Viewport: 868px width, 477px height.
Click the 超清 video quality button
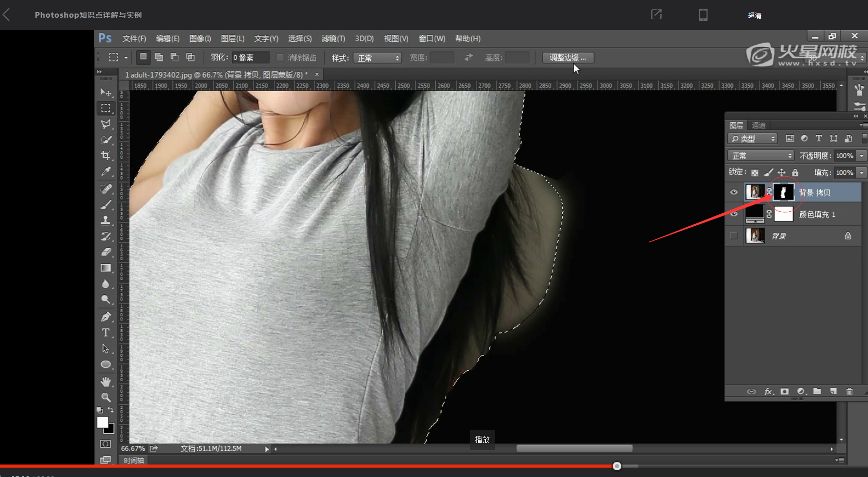(x=754, y=16)
